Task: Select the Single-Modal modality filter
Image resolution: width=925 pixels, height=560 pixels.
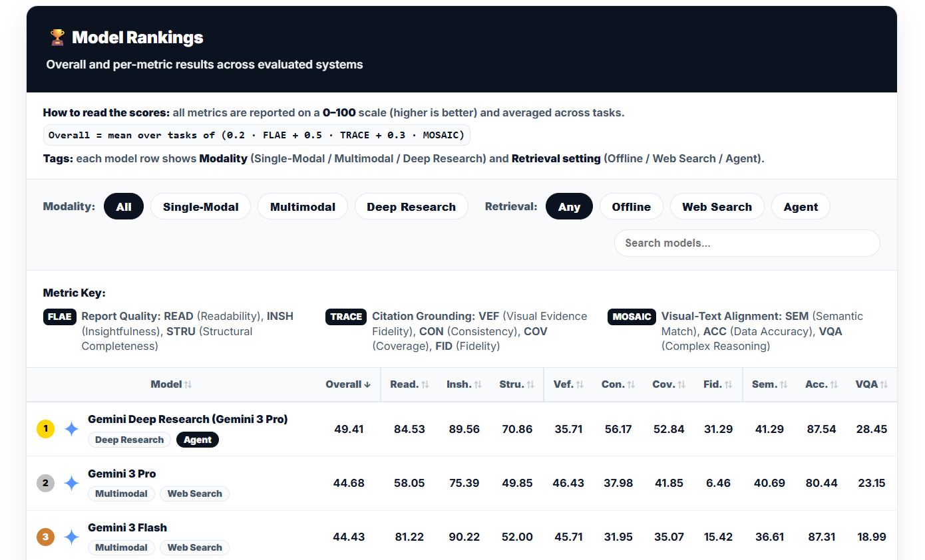Action: tap(200, 207)
